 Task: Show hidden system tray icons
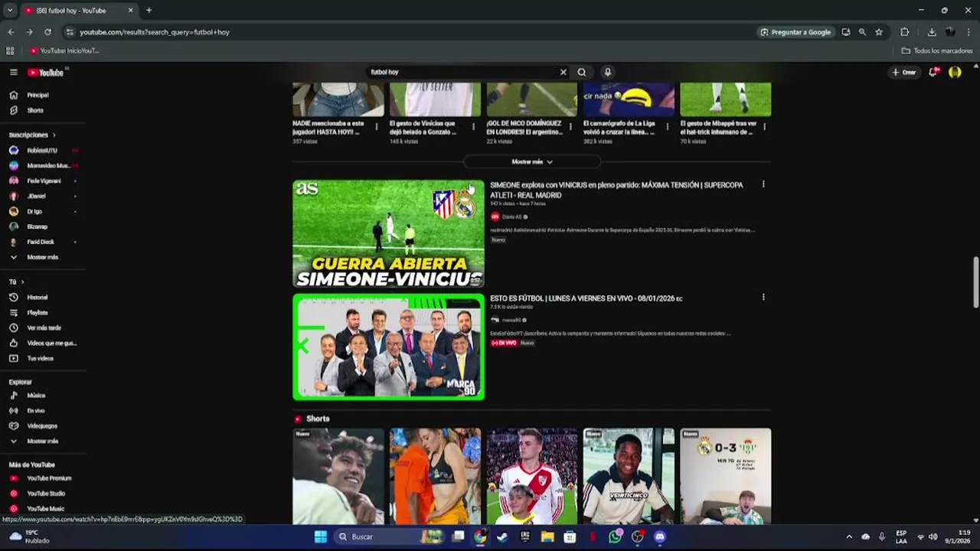coord(848,536)
